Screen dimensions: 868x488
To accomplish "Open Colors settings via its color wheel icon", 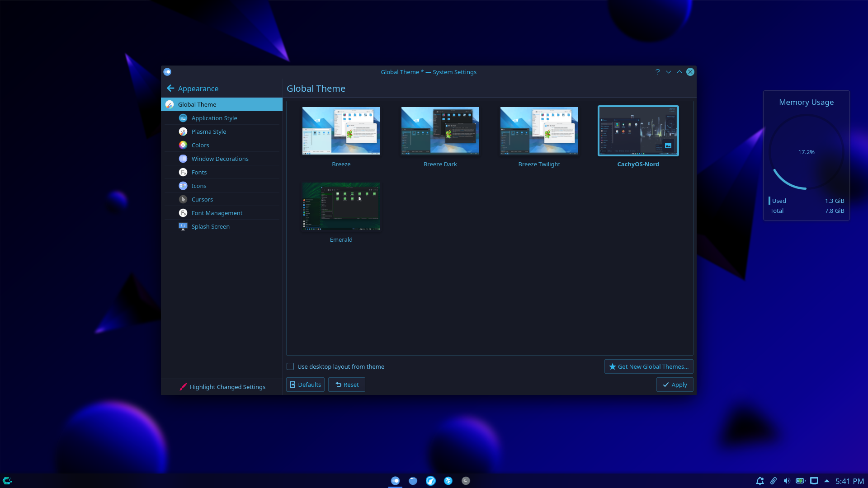I will pyautogui.click(x=183, y=145).
